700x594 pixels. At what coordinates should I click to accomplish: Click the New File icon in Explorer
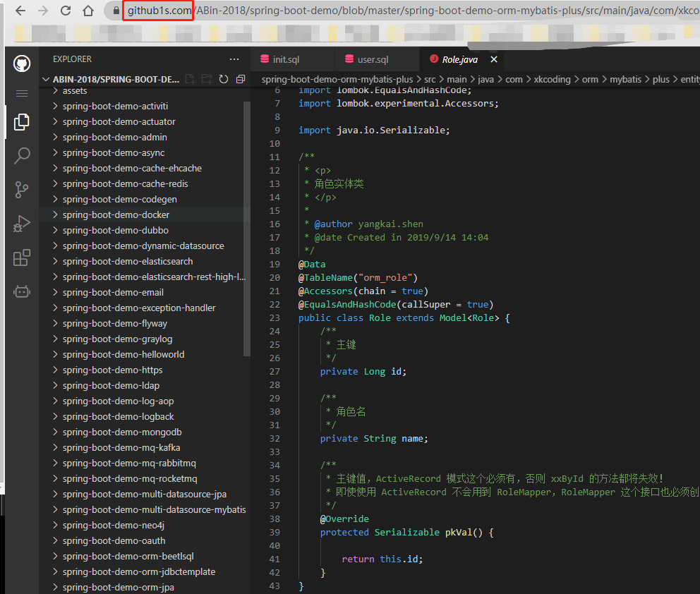191,79
